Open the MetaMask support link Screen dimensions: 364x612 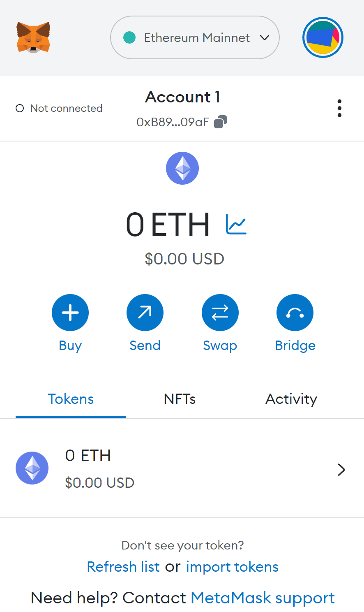(x=263, y=598)
